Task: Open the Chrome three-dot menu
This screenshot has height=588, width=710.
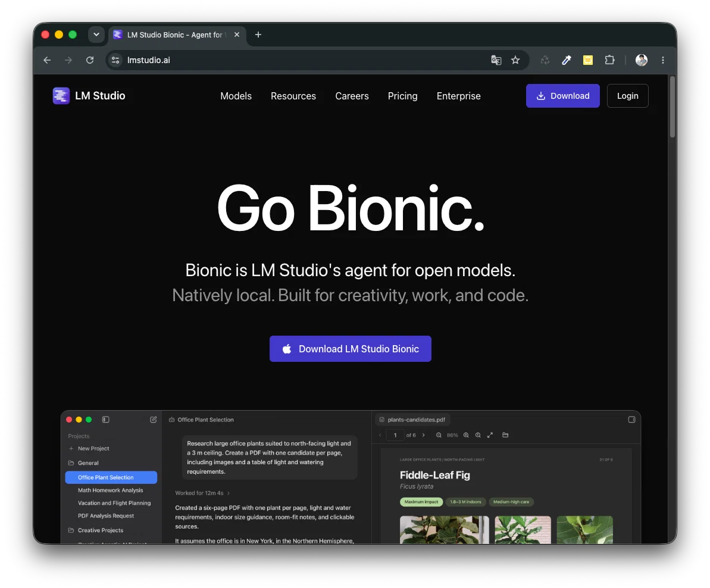Action: click(663, 60)
